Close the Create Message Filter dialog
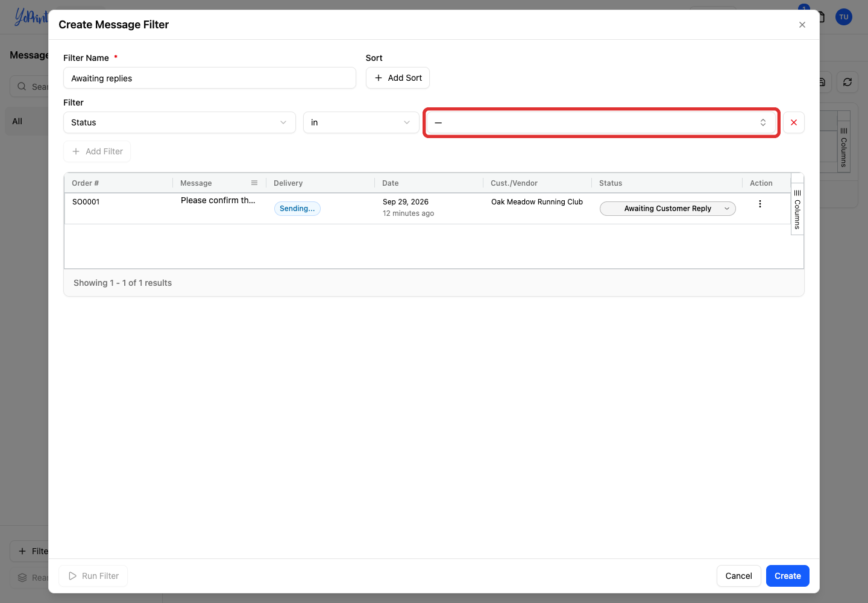This screenshot has height=603, width=868. (802, 25)
